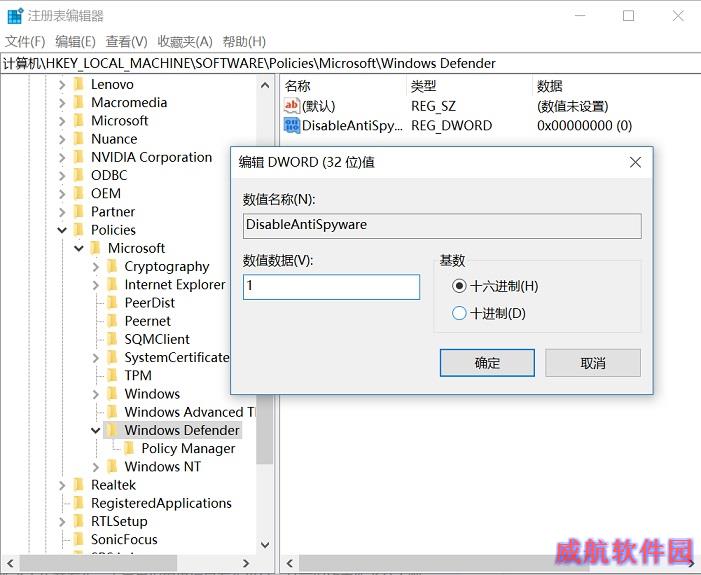This screenshot has height=575, width=701.
Task: Click the Policy Manager folder icon
Action: coord(129,448)
